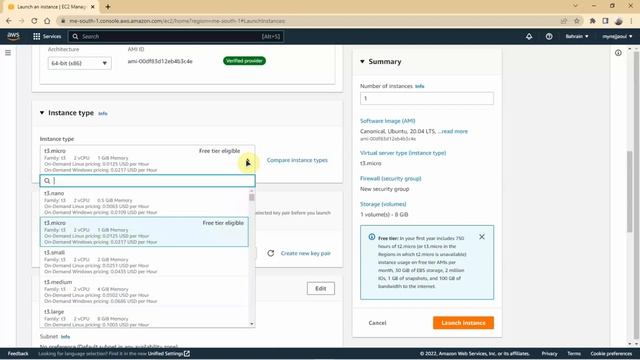This screenshot has width=640, height=360.
Task: Click the browser address bar URL
Action: coord(177,21)
